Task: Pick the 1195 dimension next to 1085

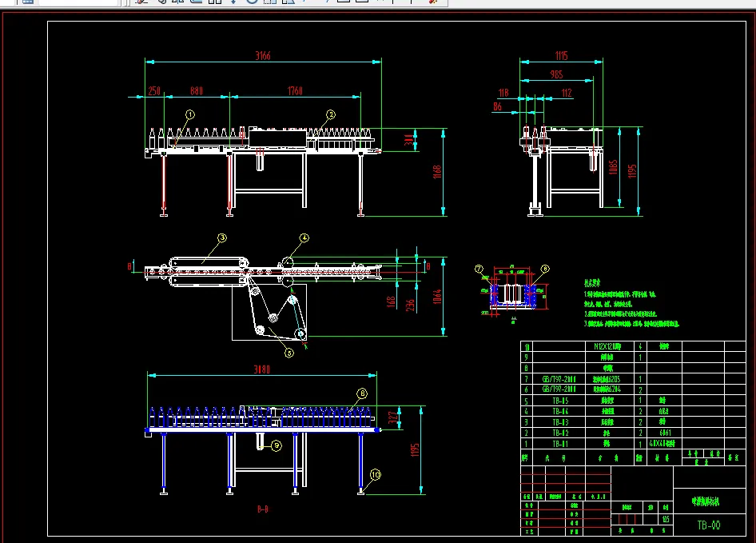Action: [x=632, y=171]
